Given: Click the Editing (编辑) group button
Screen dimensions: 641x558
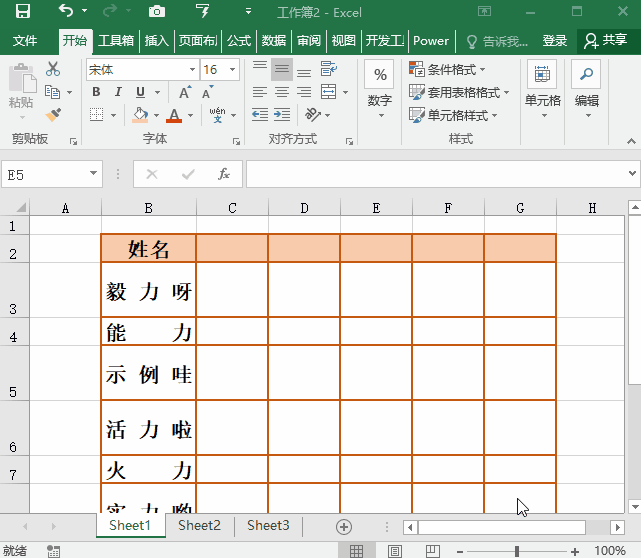Looking at the screenshot, I should click(x=587, y=90).
